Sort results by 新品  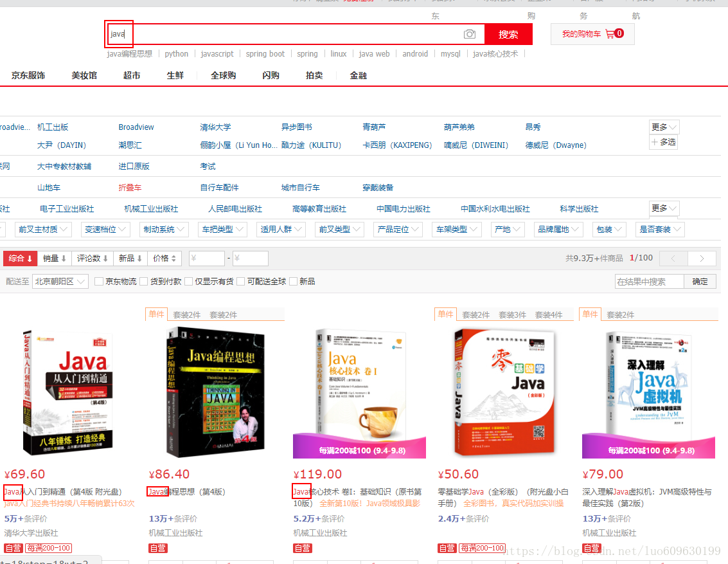pos(130,259)
